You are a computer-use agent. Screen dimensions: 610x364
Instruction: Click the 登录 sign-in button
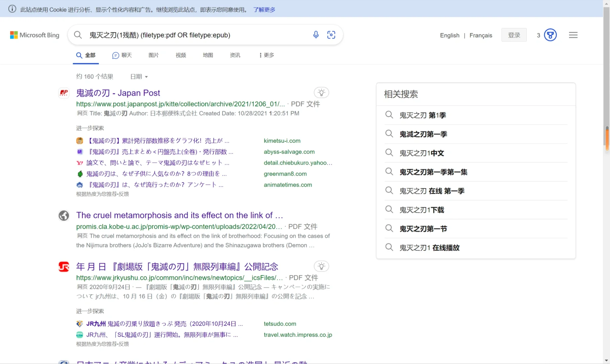click(514, 35)
